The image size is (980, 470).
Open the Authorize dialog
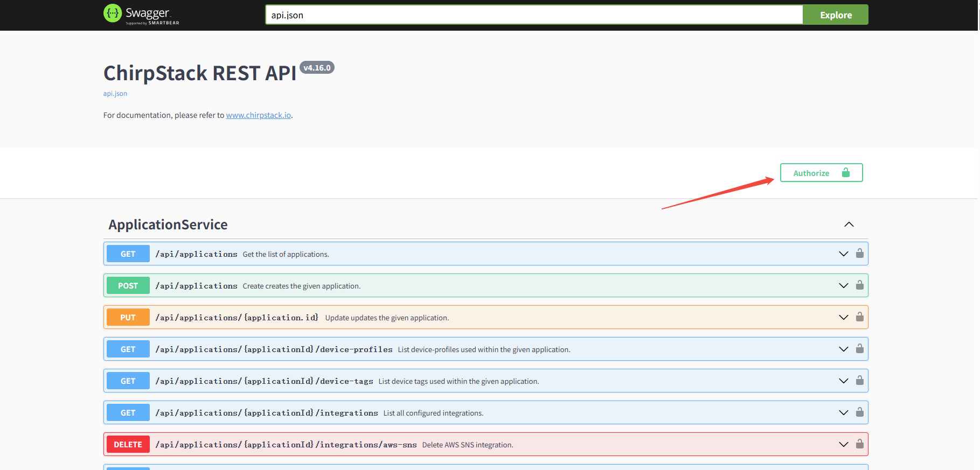pos(821,173)
